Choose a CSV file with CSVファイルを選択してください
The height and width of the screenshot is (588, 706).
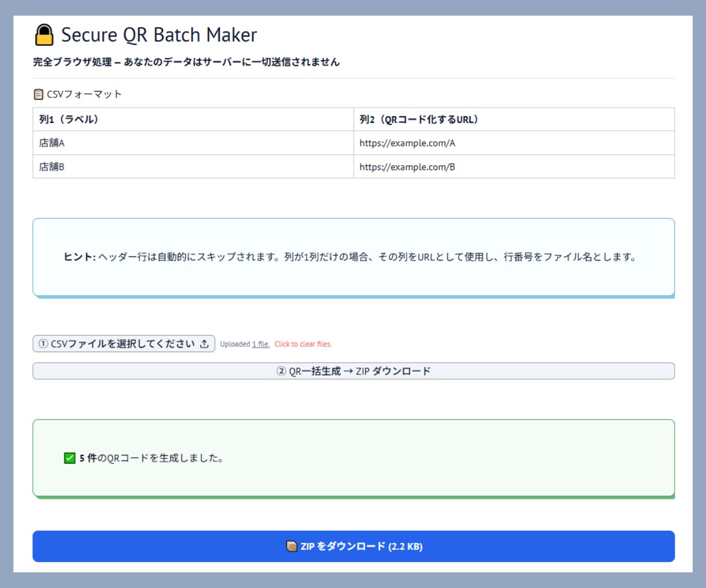[x=124, y=344]
